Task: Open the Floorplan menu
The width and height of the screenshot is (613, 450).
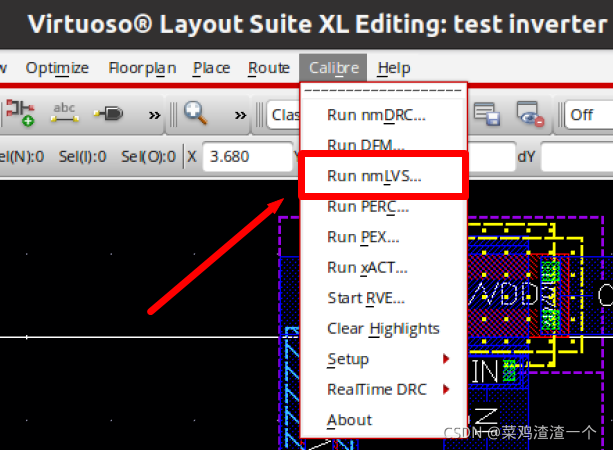Action: tap(142, 68)
